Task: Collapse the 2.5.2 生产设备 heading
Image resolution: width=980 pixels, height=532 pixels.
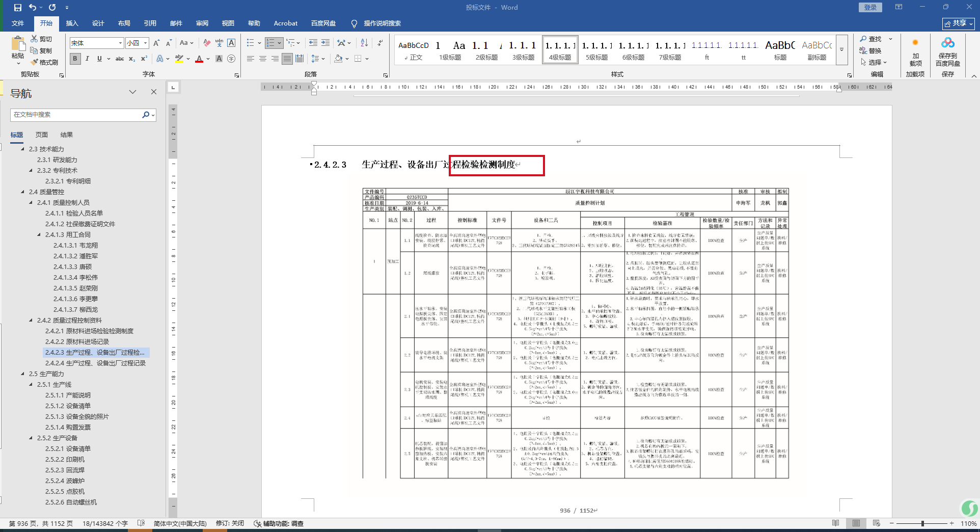Action: tap(31, 438)
